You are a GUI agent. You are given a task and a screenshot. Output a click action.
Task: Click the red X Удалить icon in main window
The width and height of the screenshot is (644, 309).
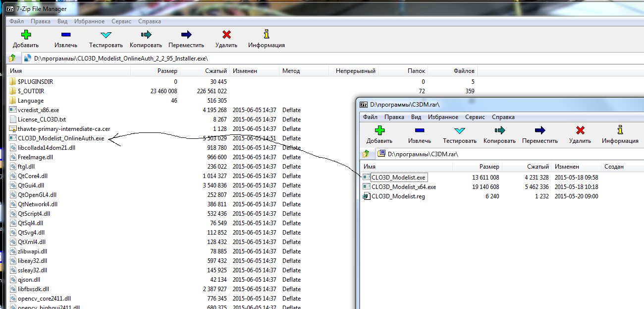click(226, 35)
